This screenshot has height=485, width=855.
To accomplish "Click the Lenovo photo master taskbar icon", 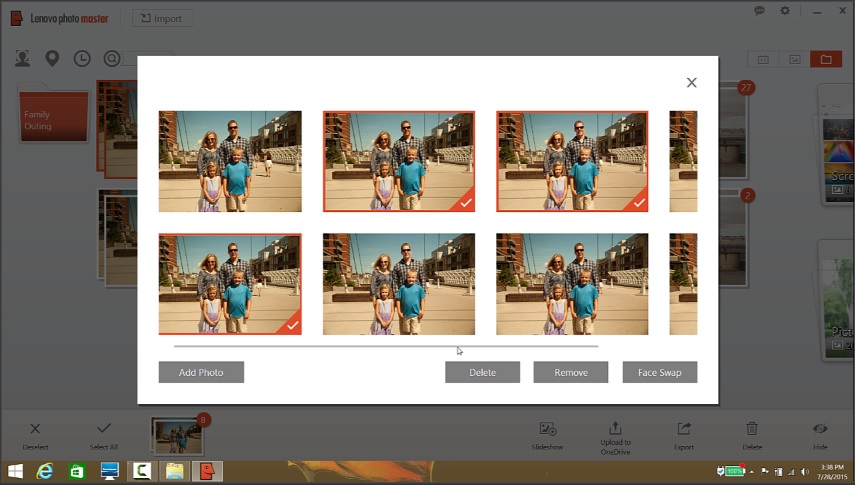I will (x=207, y=471).
